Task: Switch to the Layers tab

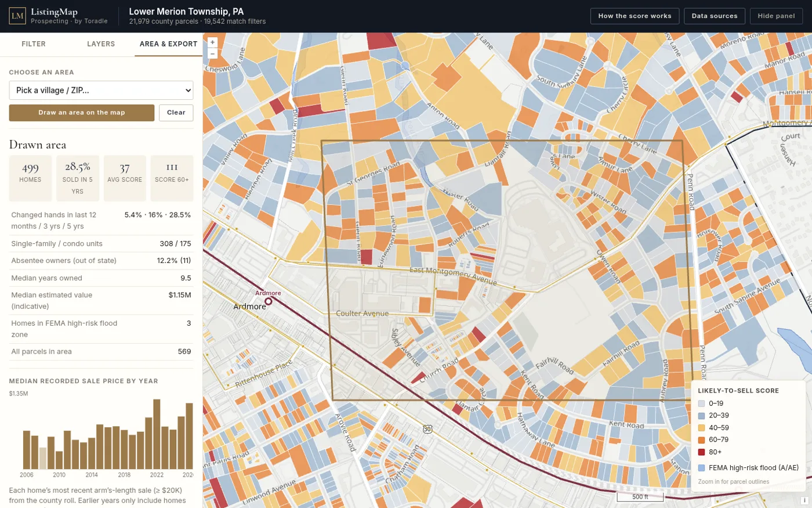Action: coord(101,44)
